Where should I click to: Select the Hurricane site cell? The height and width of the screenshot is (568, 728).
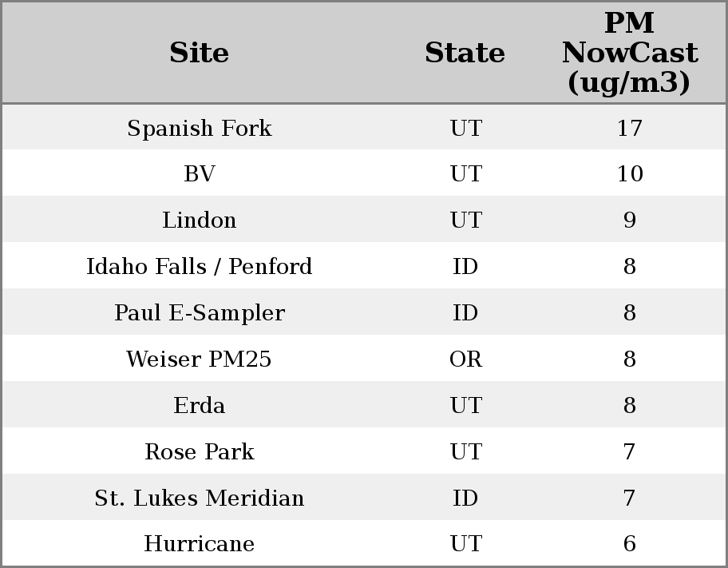(200, 544)
